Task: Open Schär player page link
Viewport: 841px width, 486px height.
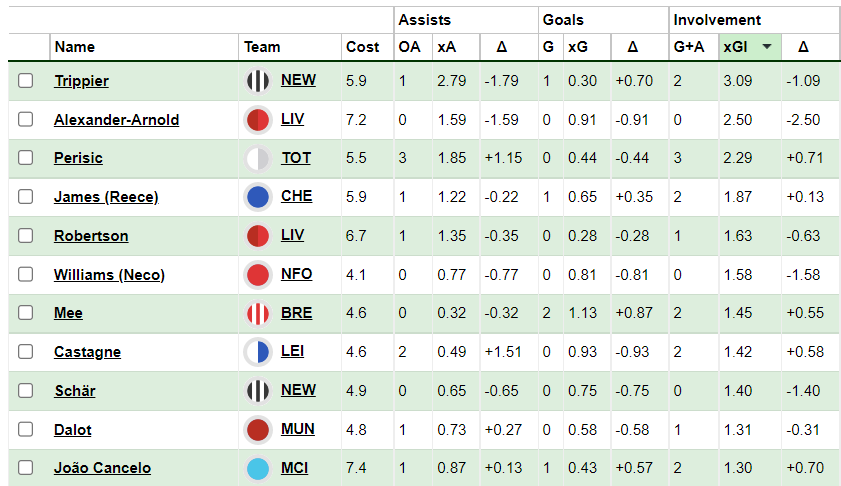Action: (75, 391)
